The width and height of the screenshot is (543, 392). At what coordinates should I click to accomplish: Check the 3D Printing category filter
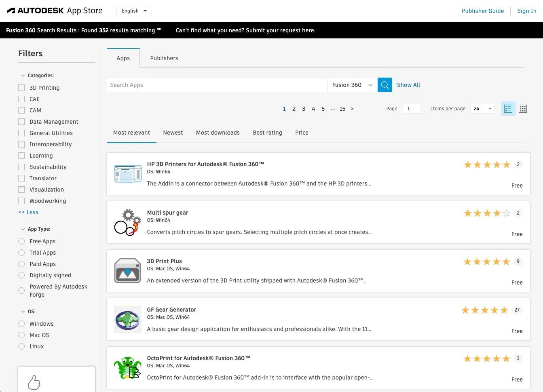pyautogui.click(x=22, y=88)
